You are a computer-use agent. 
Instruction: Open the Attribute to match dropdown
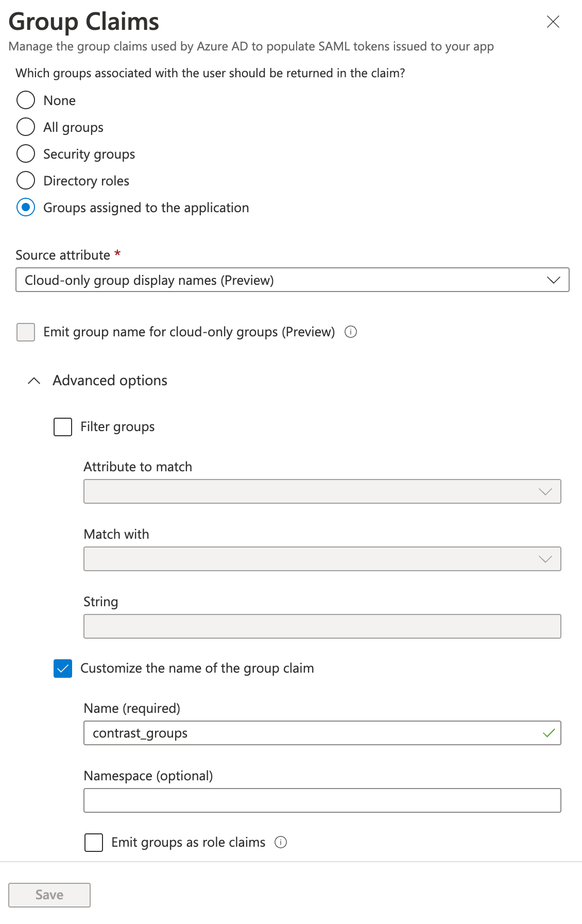click(x=322, y=491)
